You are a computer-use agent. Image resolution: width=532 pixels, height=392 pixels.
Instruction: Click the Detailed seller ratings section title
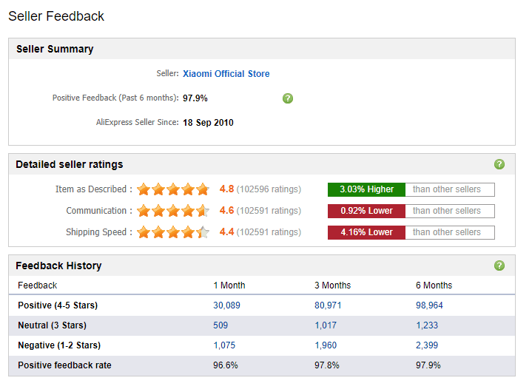(x=70, y=164)
